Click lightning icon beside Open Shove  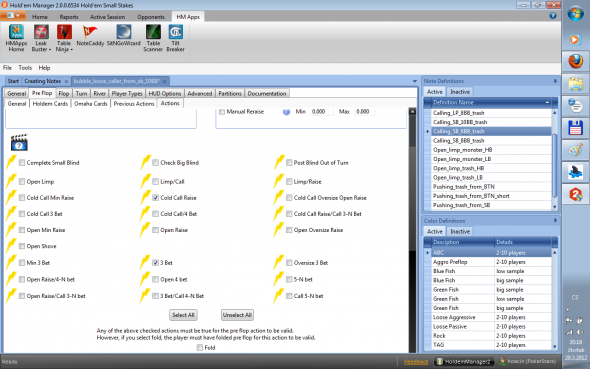[x=12, y=246]
